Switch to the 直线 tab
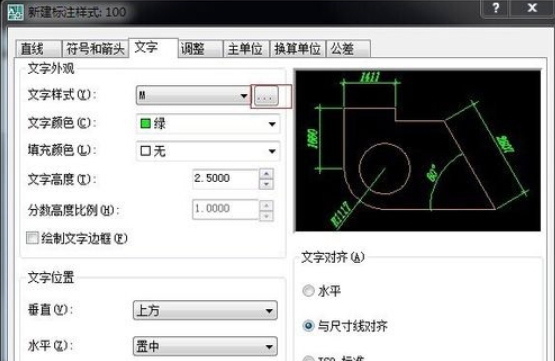Viewport: 555px width, 361px height. tap(38, 49)
